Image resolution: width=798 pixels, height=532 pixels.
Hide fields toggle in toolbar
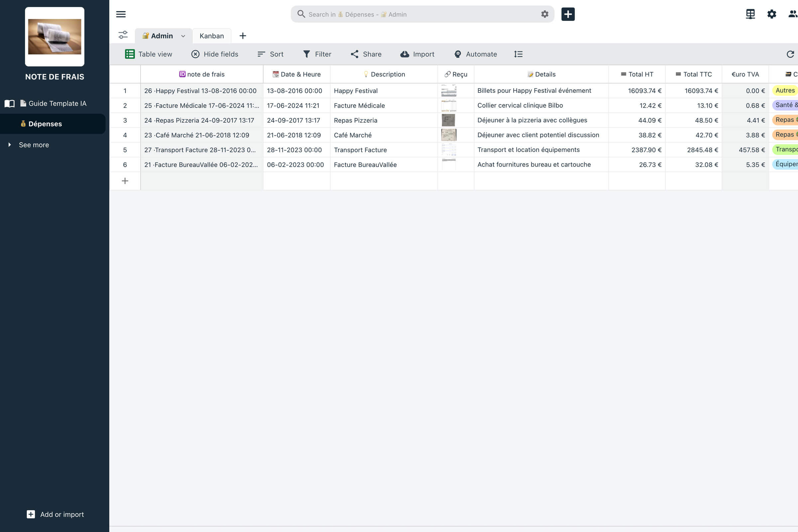215,54
